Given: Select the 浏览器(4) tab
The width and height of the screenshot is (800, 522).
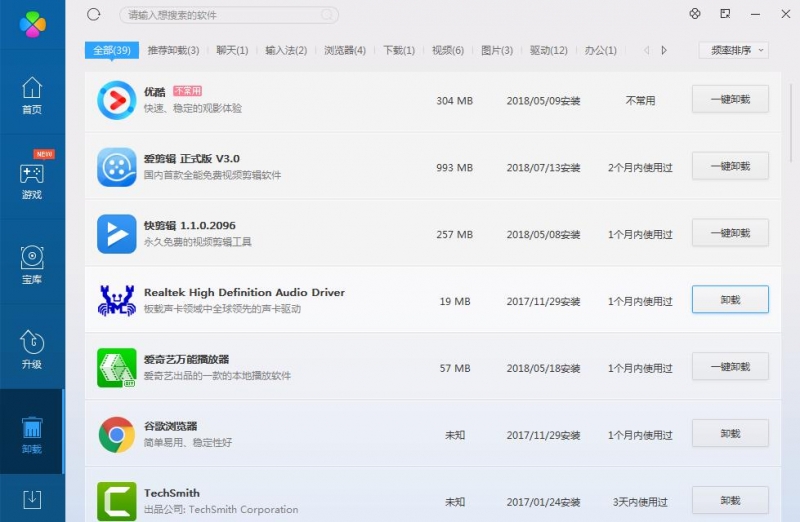Looking at the screenshot, I should 345,50.
